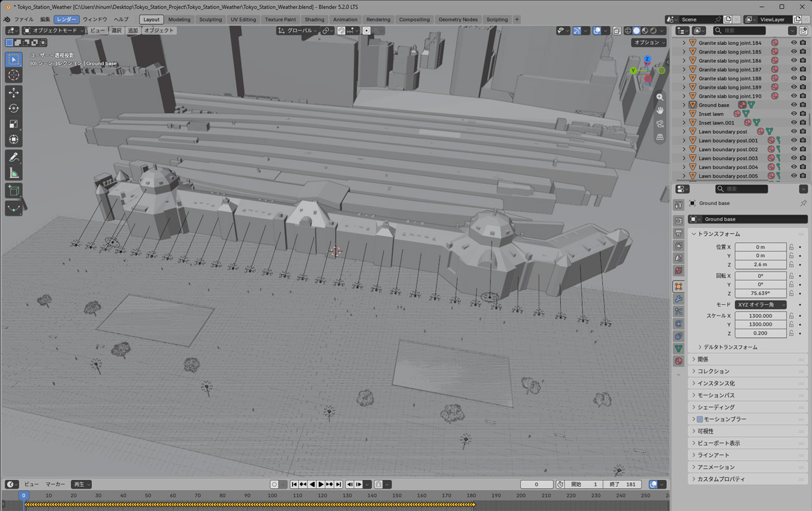Open the Modifiers wrench properties tab

tap(679, 299)
